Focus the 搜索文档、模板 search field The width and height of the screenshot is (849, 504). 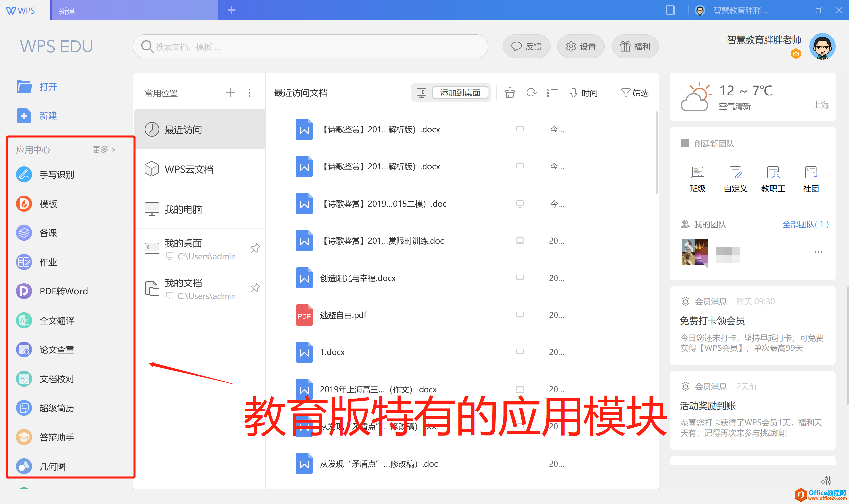click(x=310, y=46)
